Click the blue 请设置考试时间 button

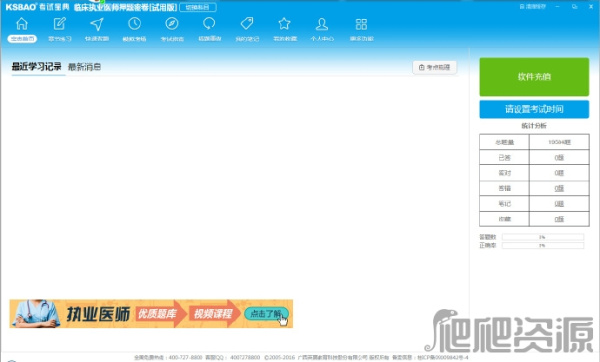click(534, 109)
